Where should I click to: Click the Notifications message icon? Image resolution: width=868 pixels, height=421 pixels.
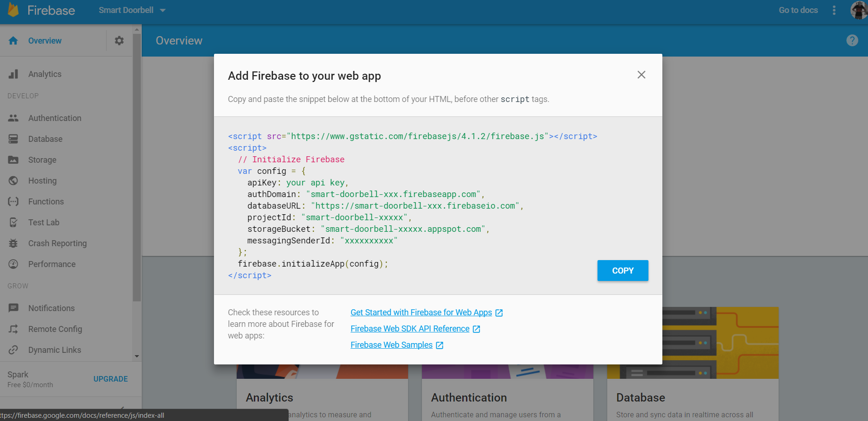tap(13, 308)
